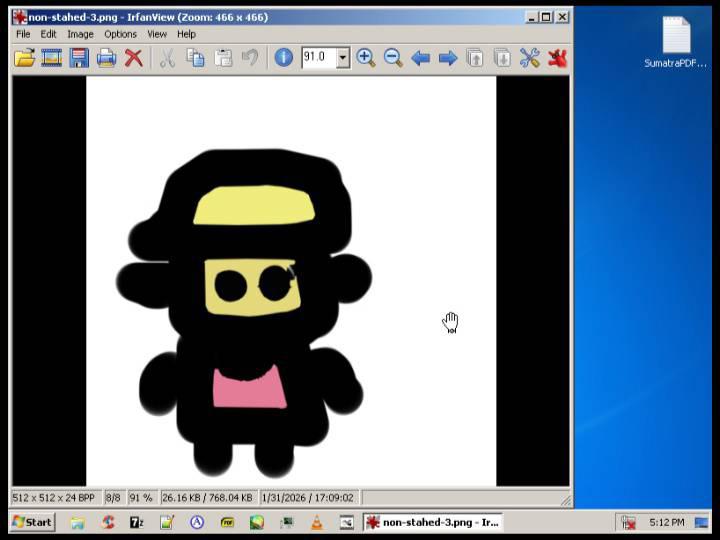
Task: Print the image using the printer icon
Action: [x=106, y=58]
